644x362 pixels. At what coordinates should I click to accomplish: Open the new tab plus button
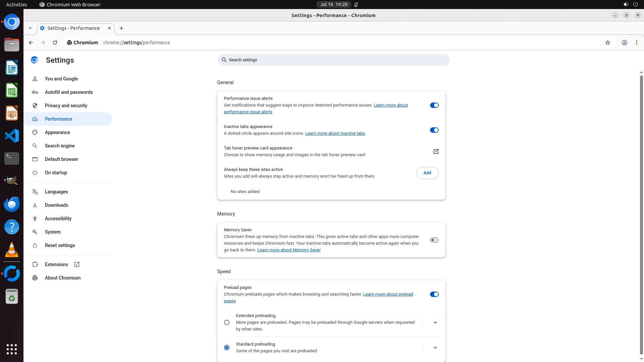point(121,28)
